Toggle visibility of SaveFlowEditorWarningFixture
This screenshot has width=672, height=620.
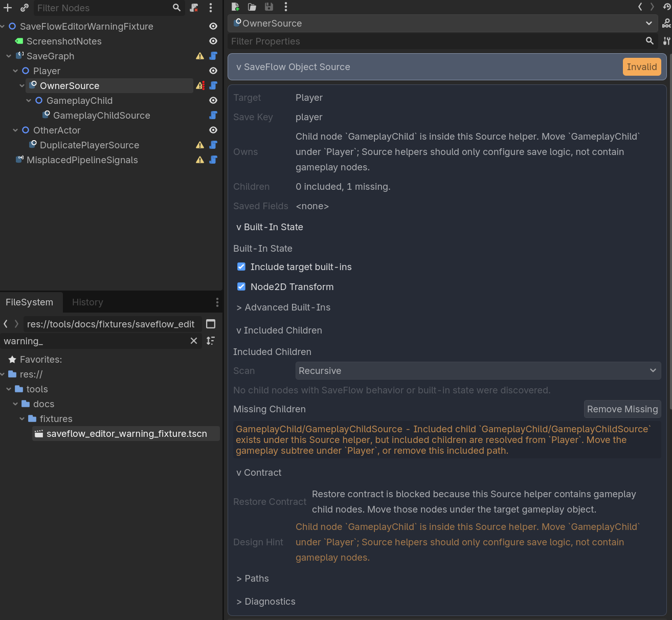(x=213, y=26)
